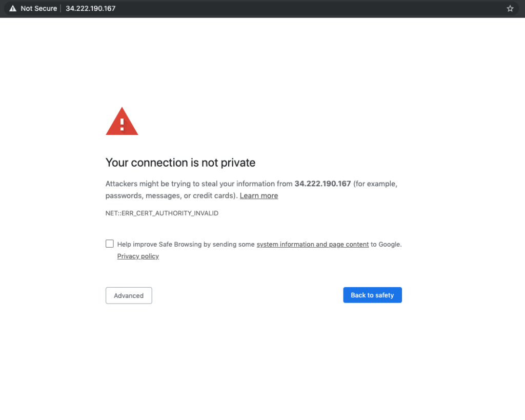This screenshot has width=525, height=420.
Task: Click the system information and page content link
Action: pos(312,244)
